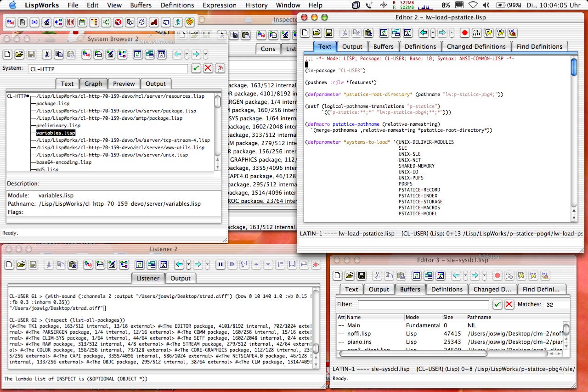Select the Definitions tab in Editor 3
Viewport: 588px width, 392px height.
pyautogui.click(x=447, y=289)
